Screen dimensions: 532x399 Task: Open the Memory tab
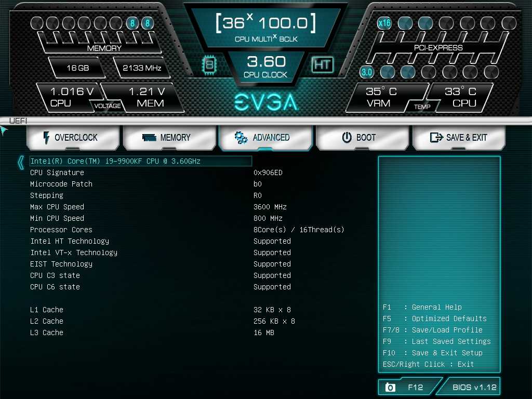pos(170,138)
